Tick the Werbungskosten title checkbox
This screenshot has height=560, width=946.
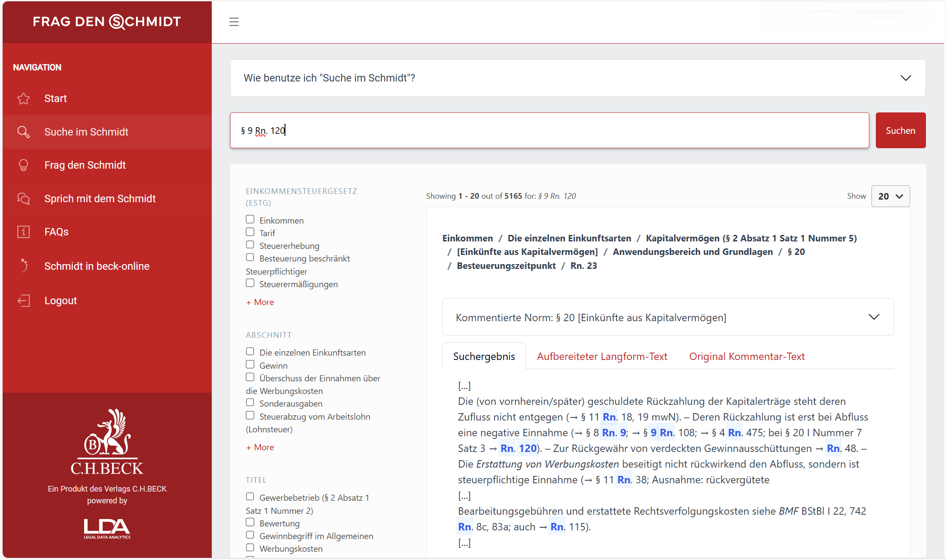pos(250,547)
